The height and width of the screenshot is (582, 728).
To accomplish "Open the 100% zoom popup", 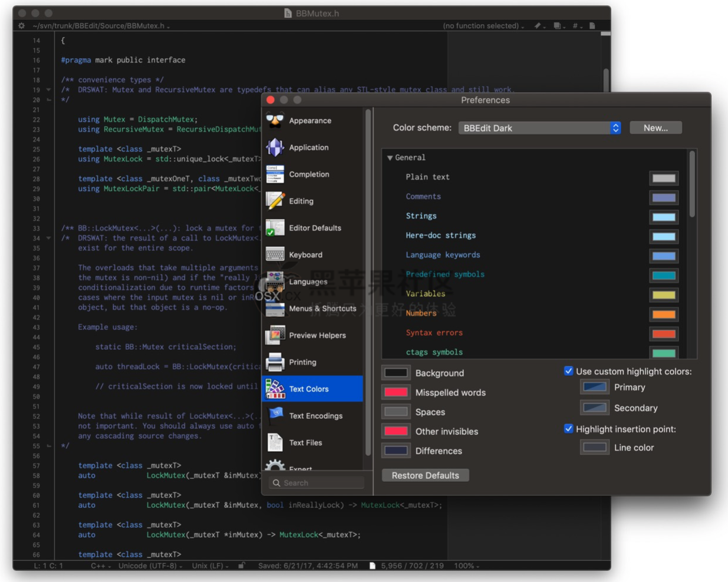I will [x=466, y=566].
